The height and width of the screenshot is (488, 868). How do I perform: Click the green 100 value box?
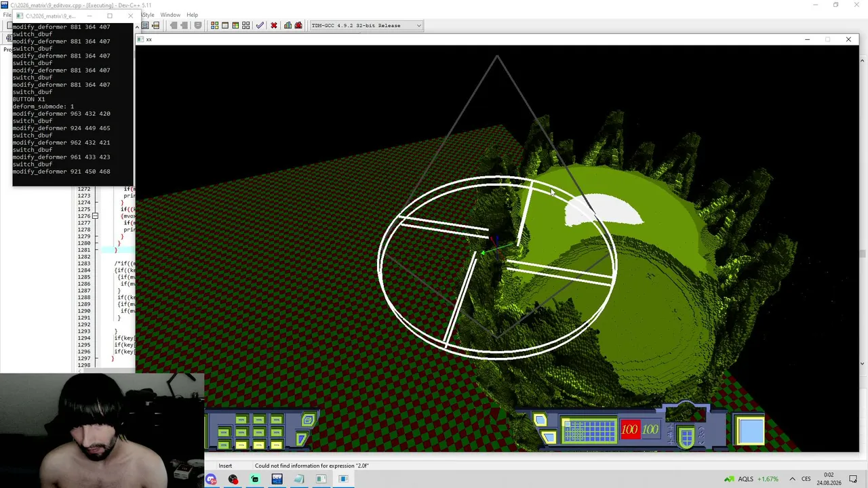click(x=650, y=430)
